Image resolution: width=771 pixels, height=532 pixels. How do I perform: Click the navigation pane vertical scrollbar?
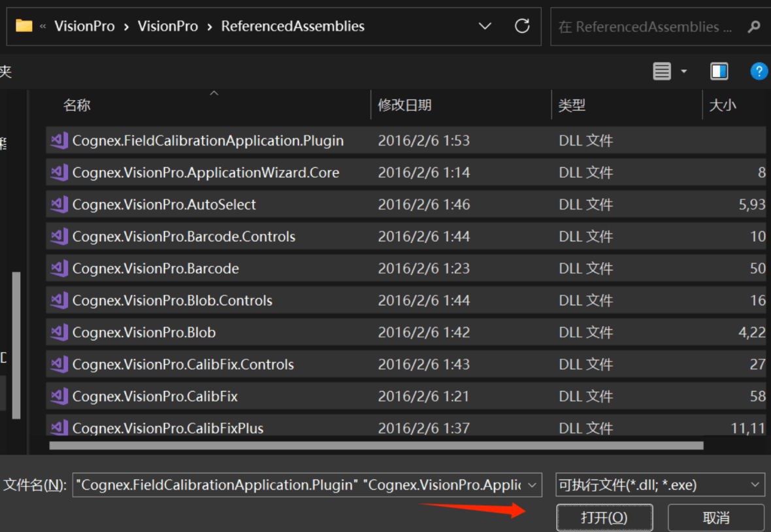[16, 345]
